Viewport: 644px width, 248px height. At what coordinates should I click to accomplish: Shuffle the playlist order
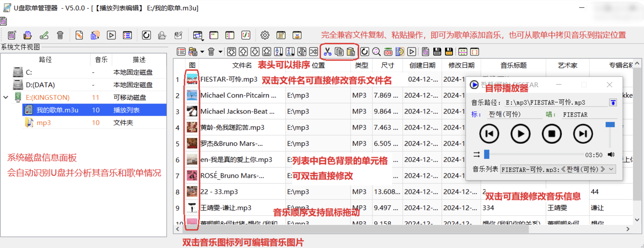pyautogui.click(x=314, y=51)
